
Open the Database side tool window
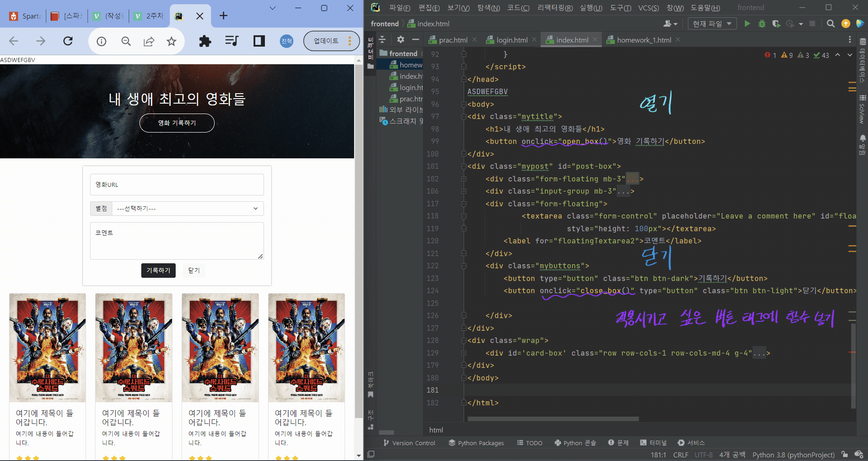coord(863,60)
